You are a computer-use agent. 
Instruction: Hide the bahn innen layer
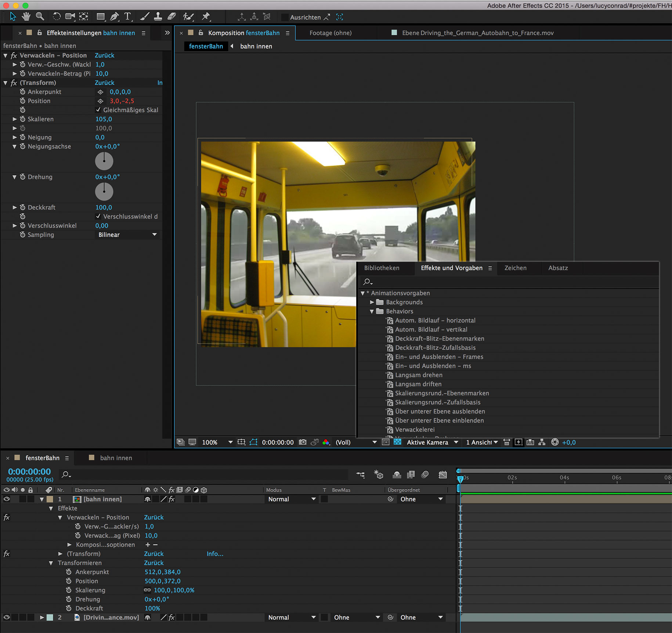click(x=7, y=499)
